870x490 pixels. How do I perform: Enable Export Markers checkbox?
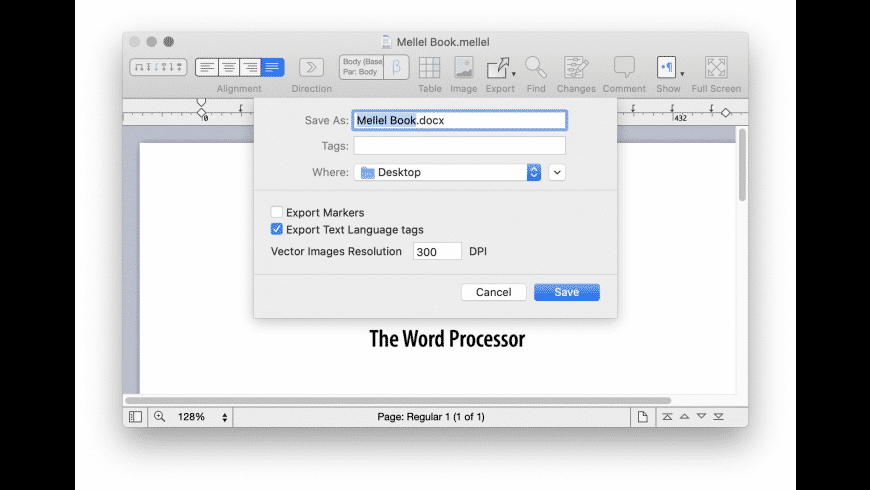[x=276, y=212]
